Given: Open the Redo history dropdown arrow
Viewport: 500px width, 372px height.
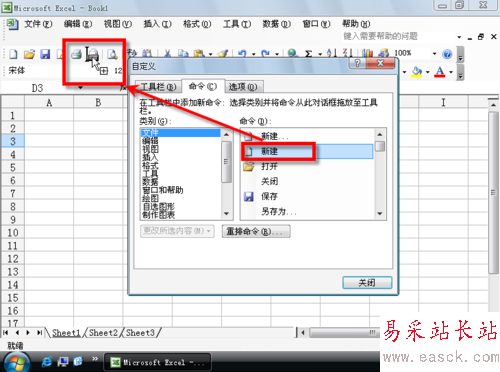Looking at the screenshot, I should (277, 54).
